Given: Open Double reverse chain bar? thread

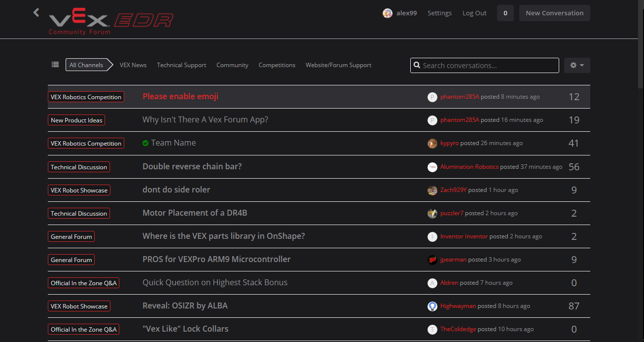Looking at the screenshot, I should [192, 167].
